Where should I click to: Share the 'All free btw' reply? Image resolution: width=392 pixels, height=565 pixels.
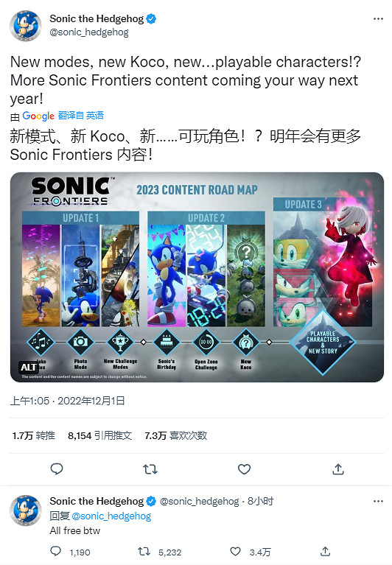[325, 551]
